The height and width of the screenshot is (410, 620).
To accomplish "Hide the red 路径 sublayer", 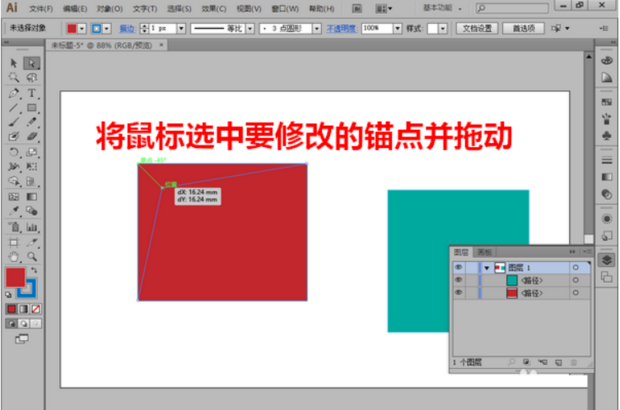I will coord(458,293).
